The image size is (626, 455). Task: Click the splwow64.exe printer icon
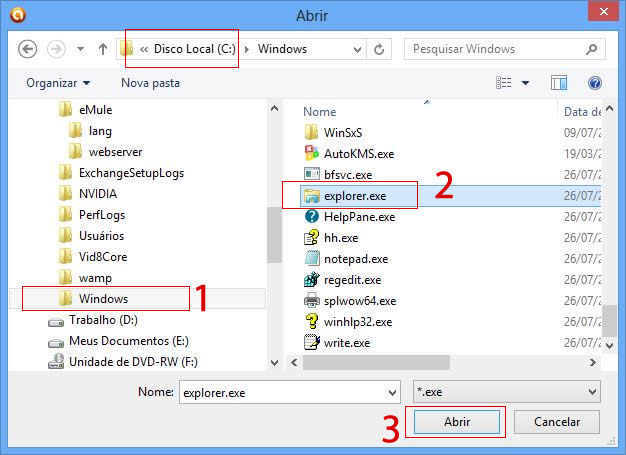[311, 301]
